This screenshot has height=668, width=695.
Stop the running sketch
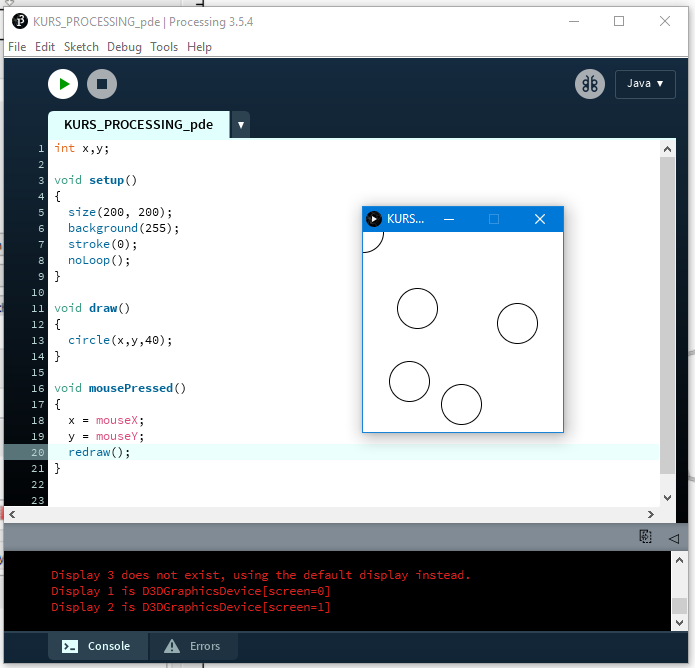point(102,84)
